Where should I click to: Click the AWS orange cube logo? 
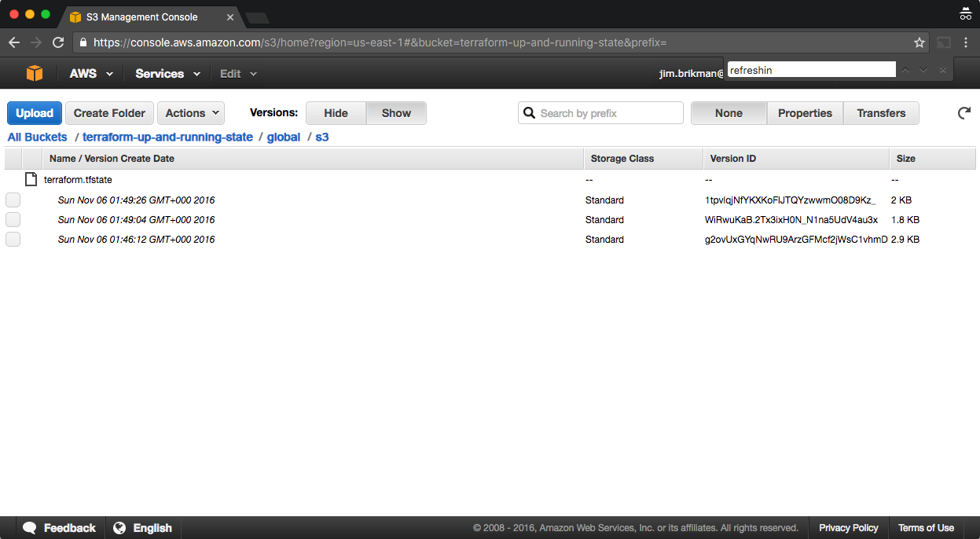pos(35,73)
